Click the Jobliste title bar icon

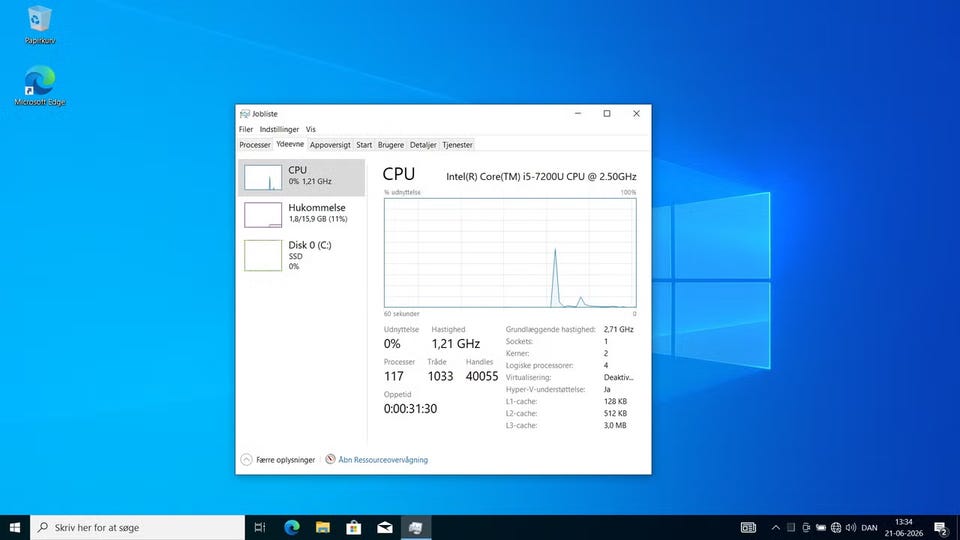coord(245,114)
